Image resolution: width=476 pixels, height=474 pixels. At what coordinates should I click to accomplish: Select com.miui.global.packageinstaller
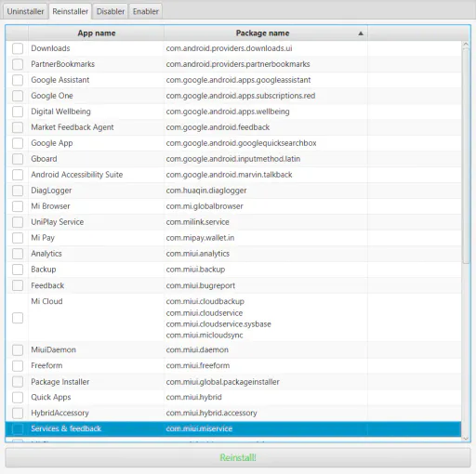tap(223, 382)
